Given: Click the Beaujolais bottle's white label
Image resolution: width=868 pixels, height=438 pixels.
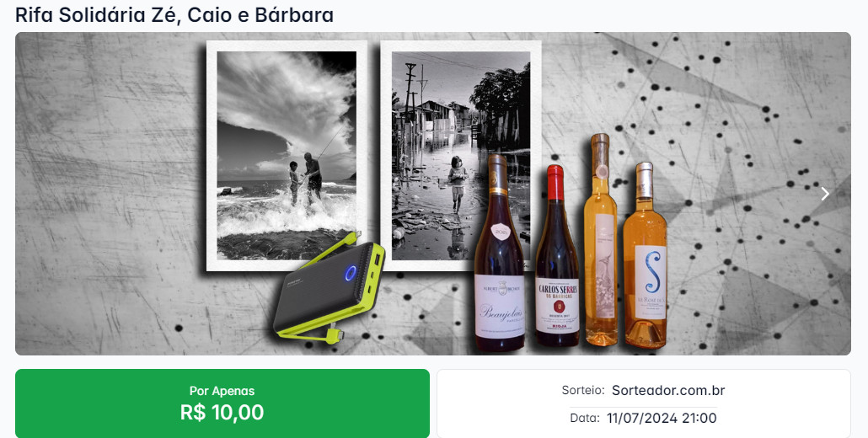Looking at the screenshot, I should (x=500, y=307).
